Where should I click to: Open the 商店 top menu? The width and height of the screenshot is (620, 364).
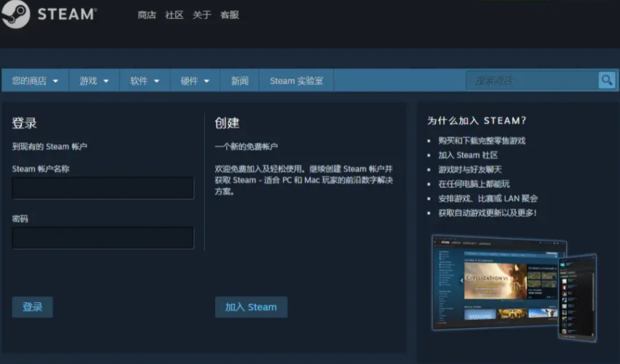[147, 15]
